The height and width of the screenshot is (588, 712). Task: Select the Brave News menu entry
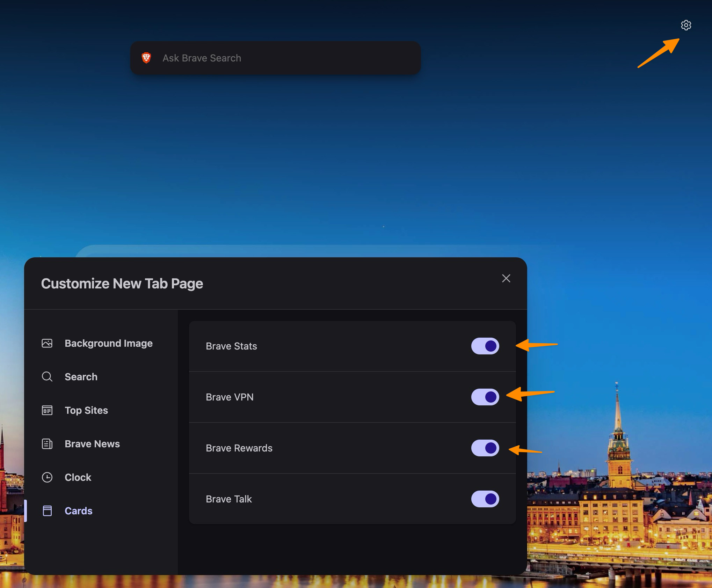[92, 444]
